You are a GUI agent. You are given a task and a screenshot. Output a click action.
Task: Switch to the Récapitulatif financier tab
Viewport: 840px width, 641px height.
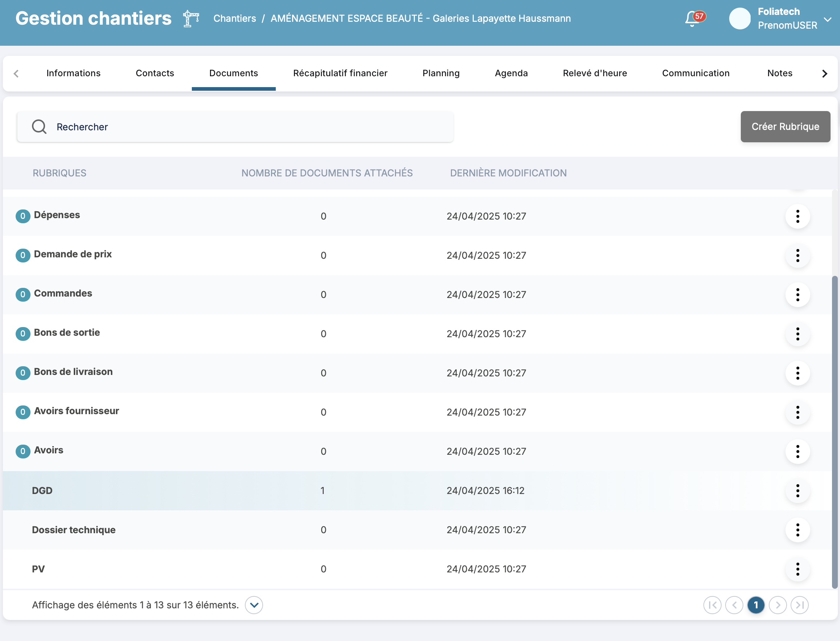340,73
